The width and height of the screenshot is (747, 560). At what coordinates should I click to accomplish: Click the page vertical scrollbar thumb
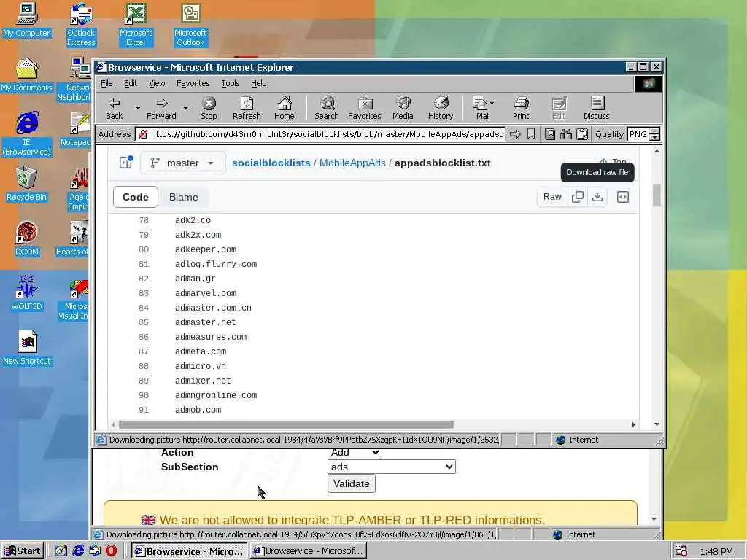pos(657,195)
